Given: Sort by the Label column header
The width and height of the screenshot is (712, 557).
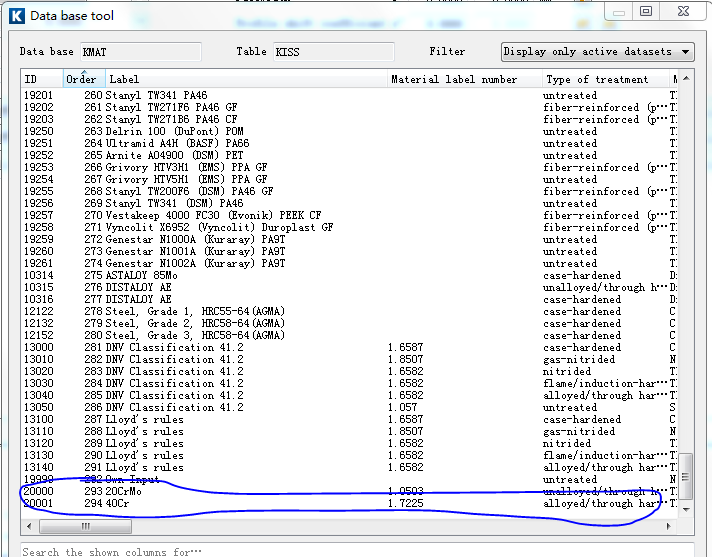Looking at the screenshot, I should click(246, 79).
